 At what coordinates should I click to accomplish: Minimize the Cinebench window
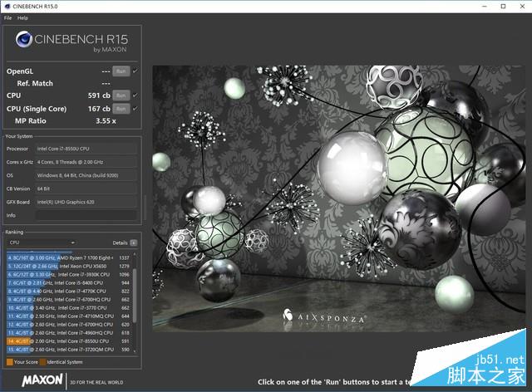point(485,6)
